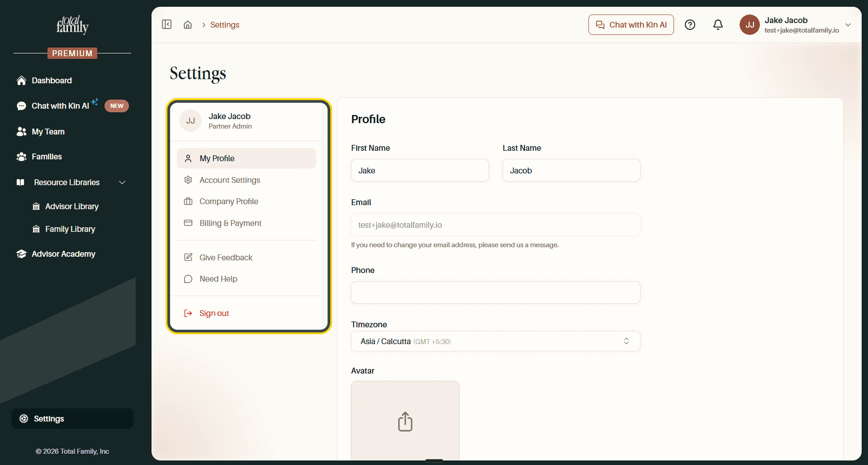The image size is (868, 465).
Task: Switch to Account Settings tab
Action: click(x=247, y=180)
